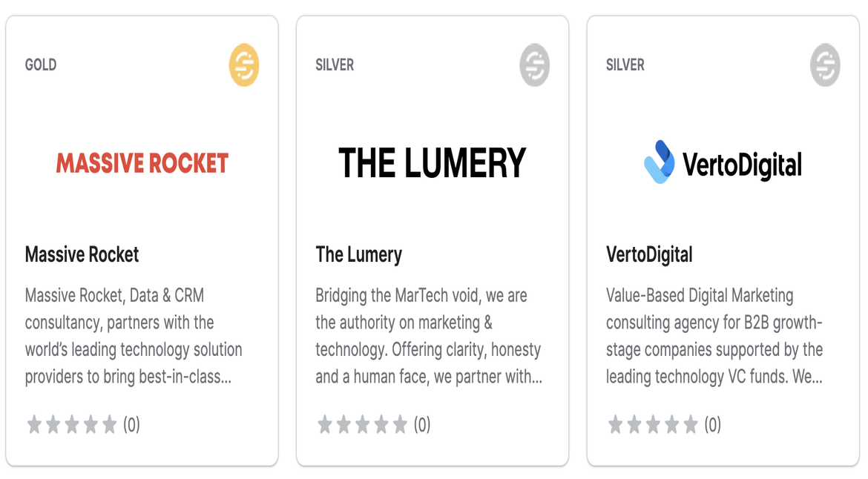Click the gold partner badge icon

(x=244, y=65)
